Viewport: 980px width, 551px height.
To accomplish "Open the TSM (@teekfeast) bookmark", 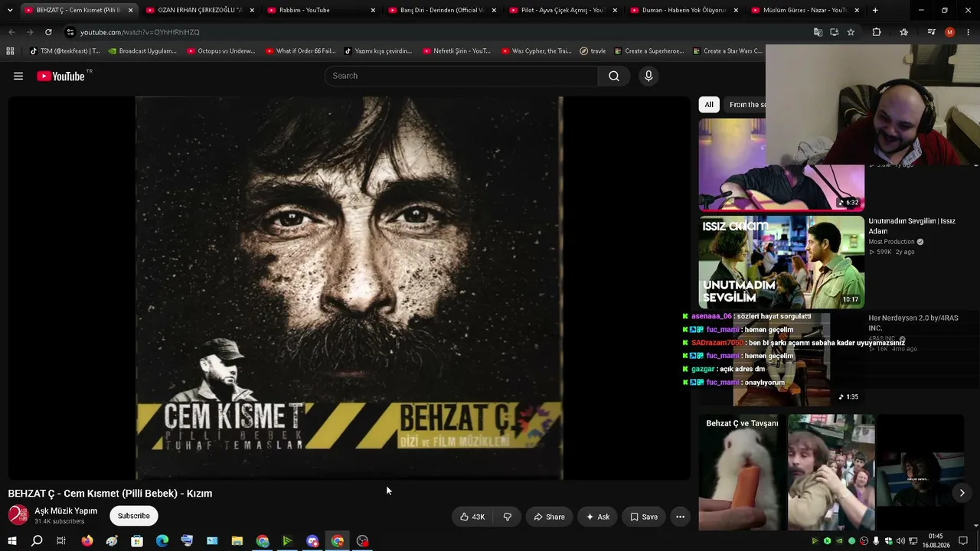I will click(64, 51).
